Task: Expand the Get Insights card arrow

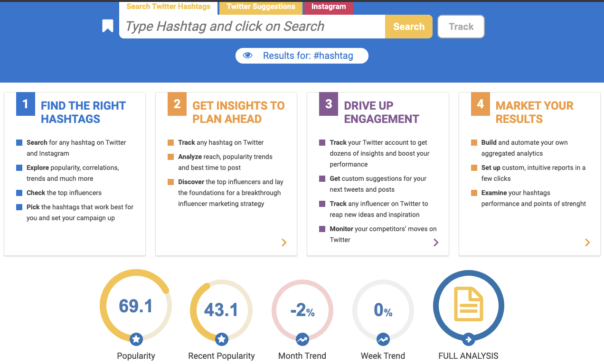Action: pyautogui.click(x=284, y=243)
